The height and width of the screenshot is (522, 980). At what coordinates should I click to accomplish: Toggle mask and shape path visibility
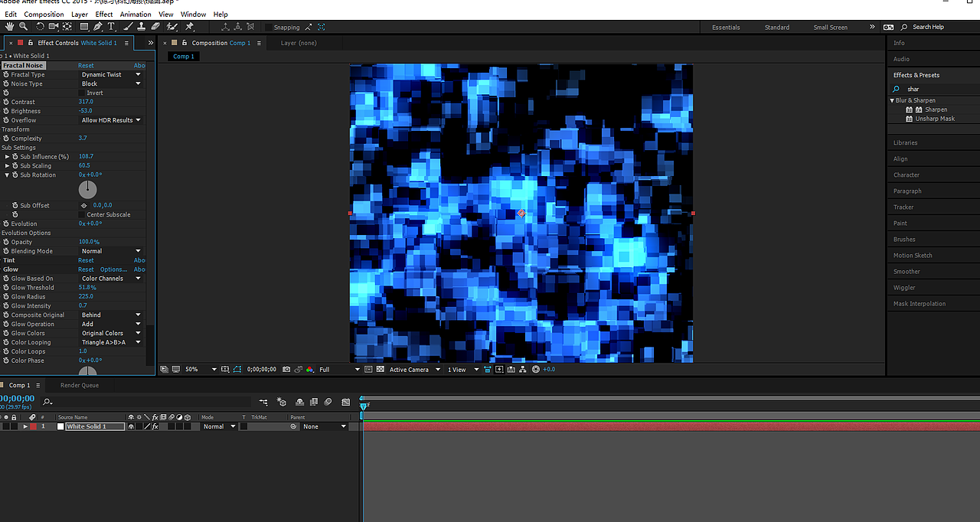(x=237, y=369)
